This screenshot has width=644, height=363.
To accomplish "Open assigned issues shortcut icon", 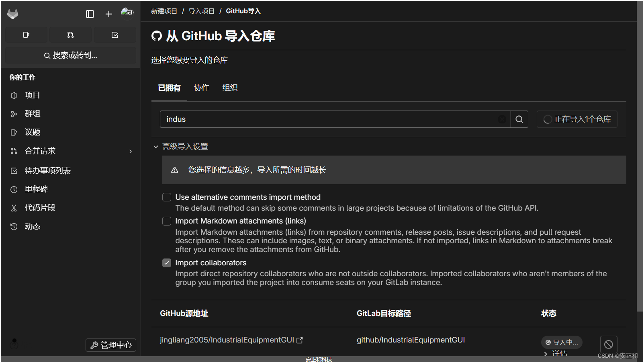I will tap(26, 35).
